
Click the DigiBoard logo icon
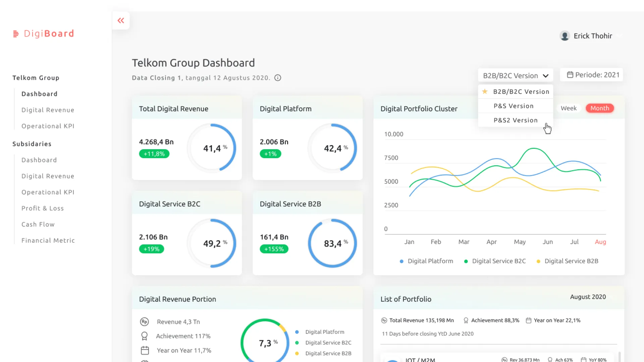(x=16, y=34)
